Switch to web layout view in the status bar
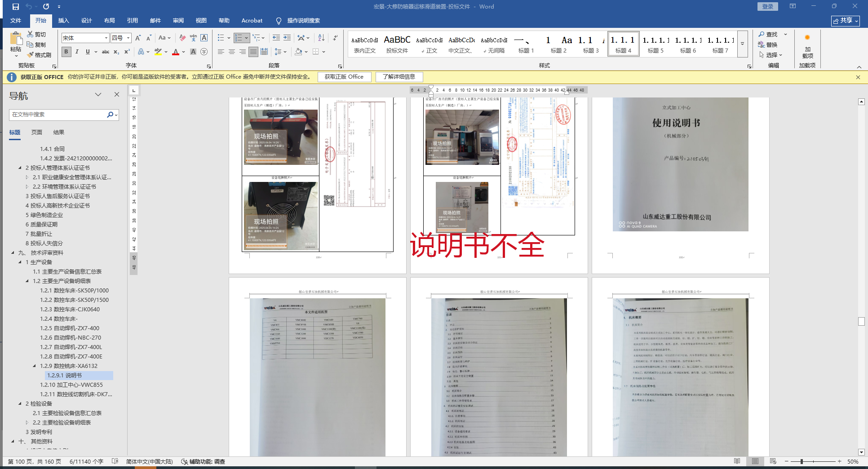Image resolution: width=868 pixels, height=469 pixels. click(x=773, y=461)
